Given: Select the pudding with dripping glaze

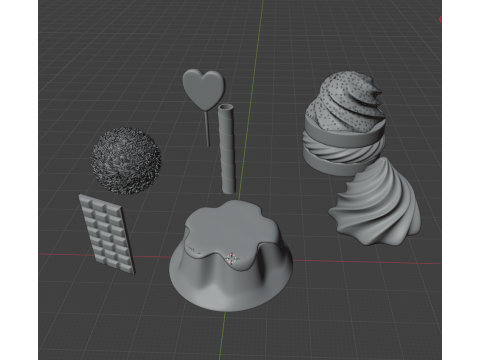Looking at the screenshot, I should click(231, 257).
